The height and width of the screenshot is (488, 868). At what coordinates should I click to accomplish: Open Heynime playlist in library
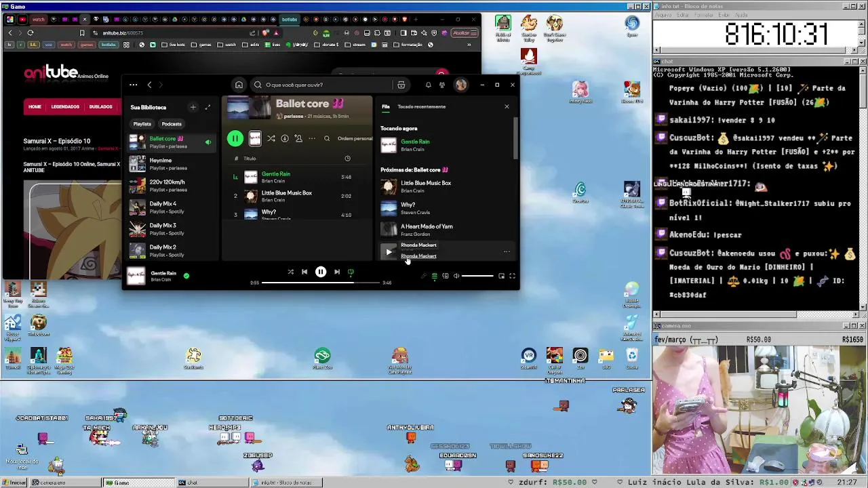[172, 164]
